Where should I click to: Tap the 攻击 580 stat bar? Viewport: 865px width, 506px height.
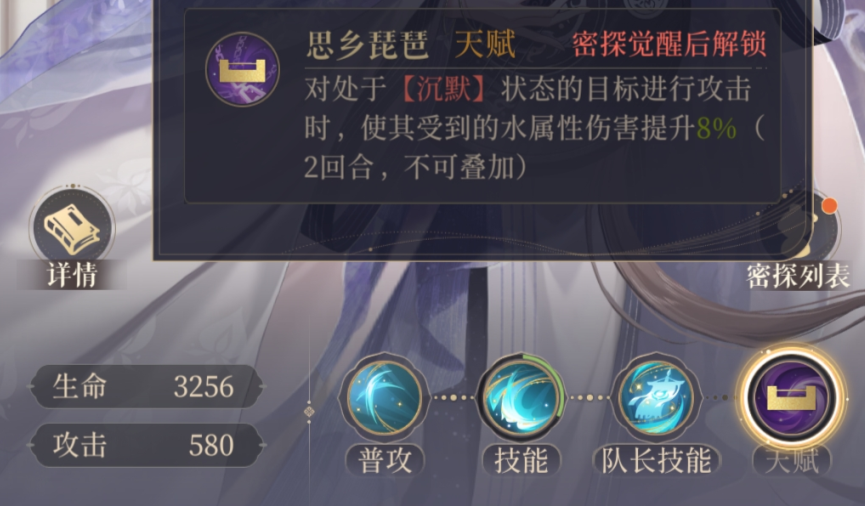pyautogui.click(x=146, y=445)
